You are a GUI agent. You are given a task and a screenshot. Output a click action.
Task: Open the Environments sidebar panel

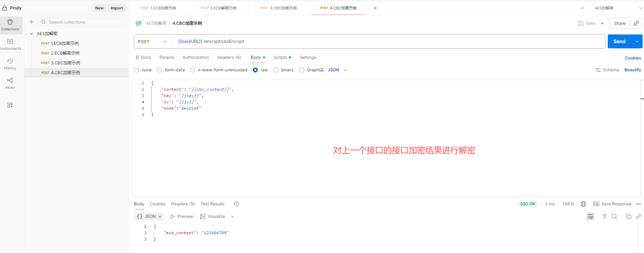point(10,45)
